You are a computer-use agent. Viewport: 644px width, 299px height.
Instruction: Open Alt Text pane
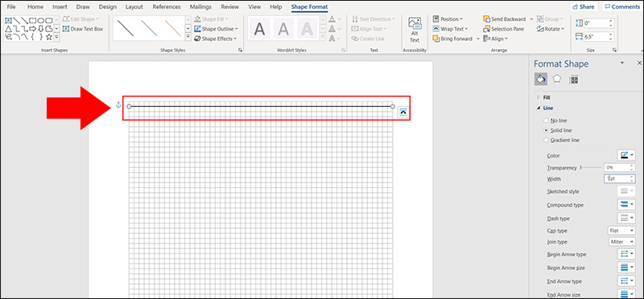[415, 30]
